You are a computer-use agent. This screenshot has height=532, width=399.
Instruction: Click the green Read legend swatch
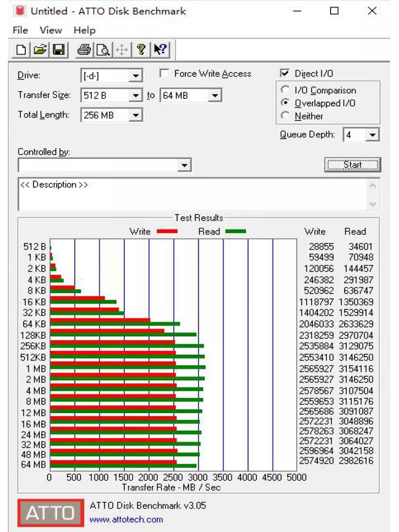tap(235, 231)
